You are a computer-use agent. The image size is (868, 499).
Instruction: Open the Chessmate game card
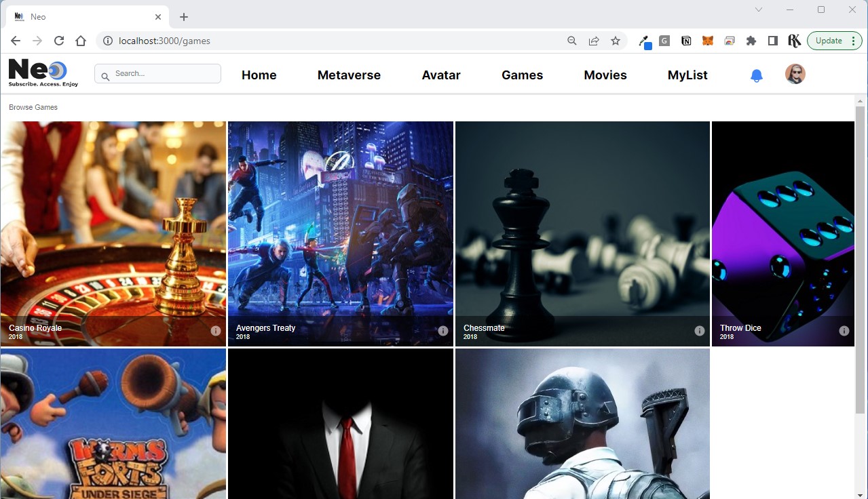582,234
